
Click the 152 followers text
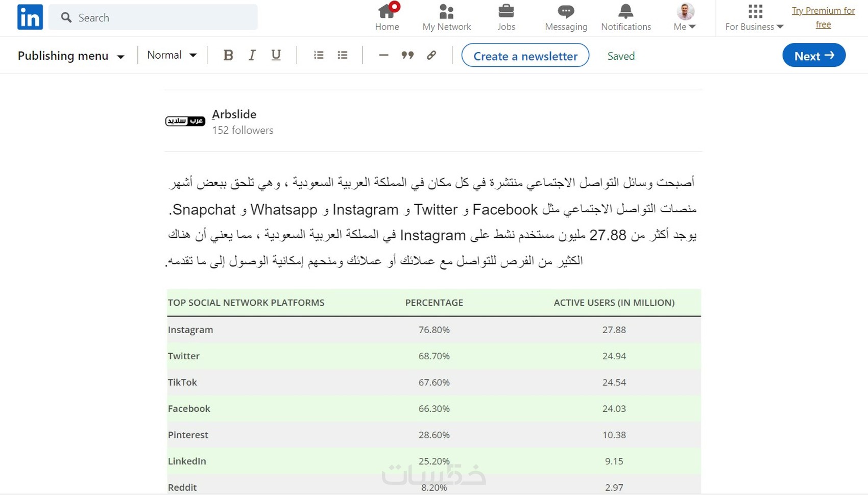pos(243,131)
